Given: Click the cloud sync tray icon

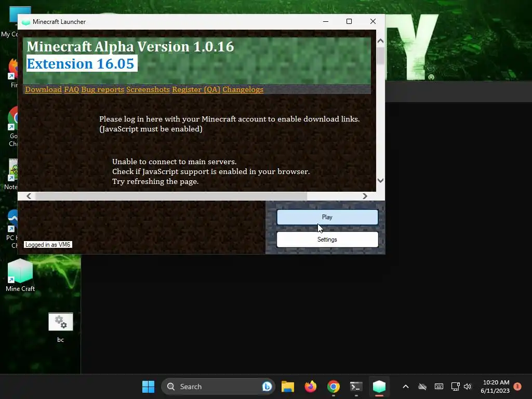Looking at the screenshot, I should coord(422,387).
